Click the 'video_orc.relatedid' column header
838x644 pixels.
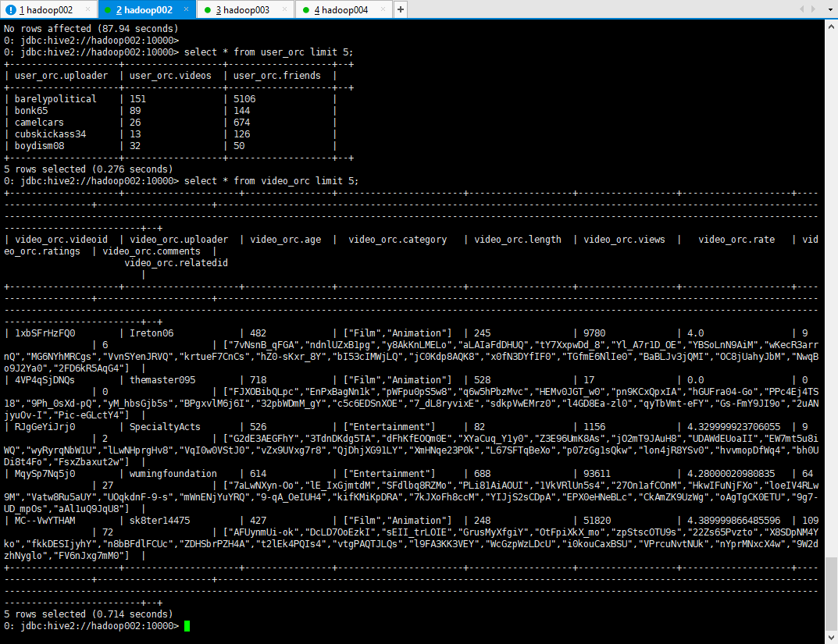177,263
